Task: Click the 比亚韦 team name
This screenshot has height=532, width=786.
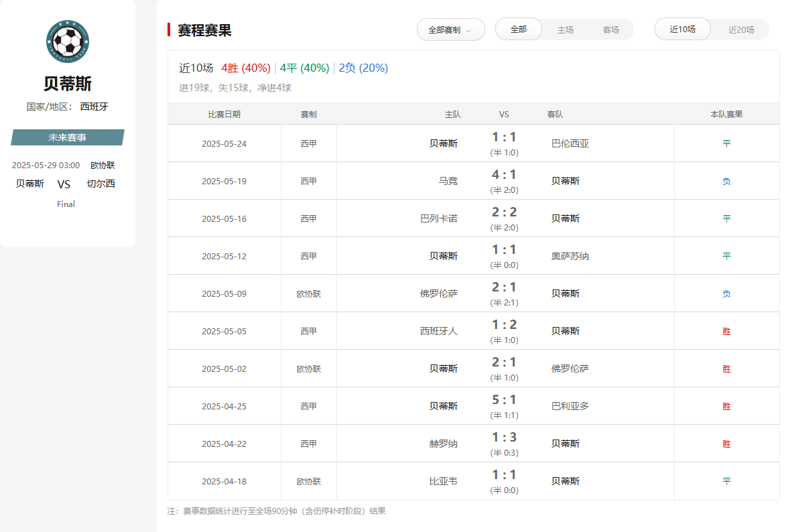Action: pyautogui.click(x=444, y=481)
